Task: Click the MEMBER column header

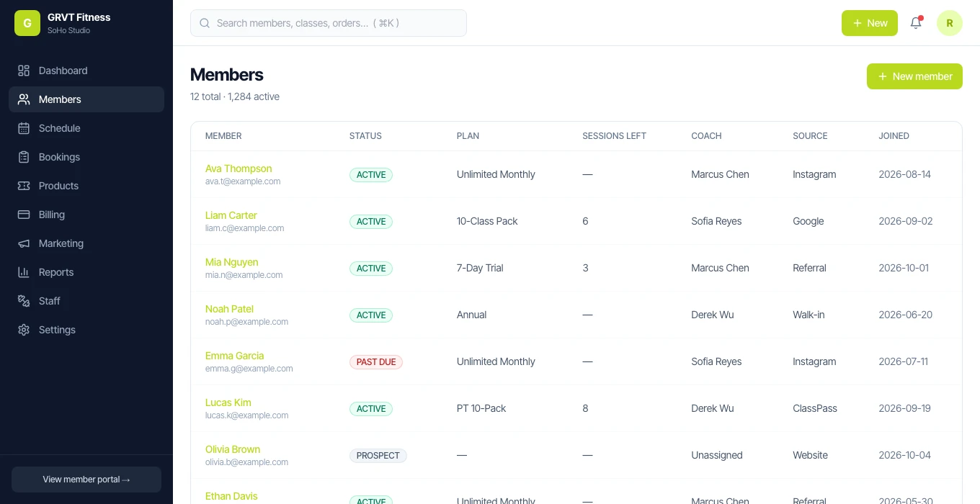Action: [x=223, y=136]
